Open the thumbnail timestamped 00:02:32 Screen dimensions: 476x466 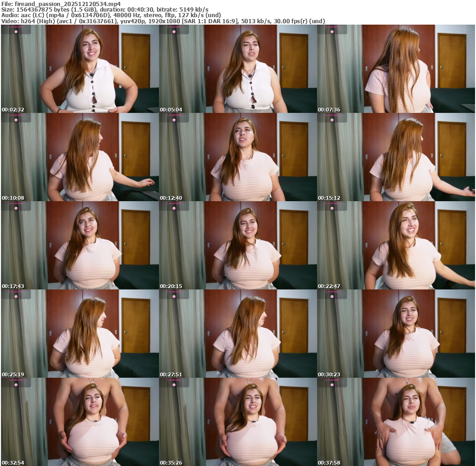click(x=80, y=69)
